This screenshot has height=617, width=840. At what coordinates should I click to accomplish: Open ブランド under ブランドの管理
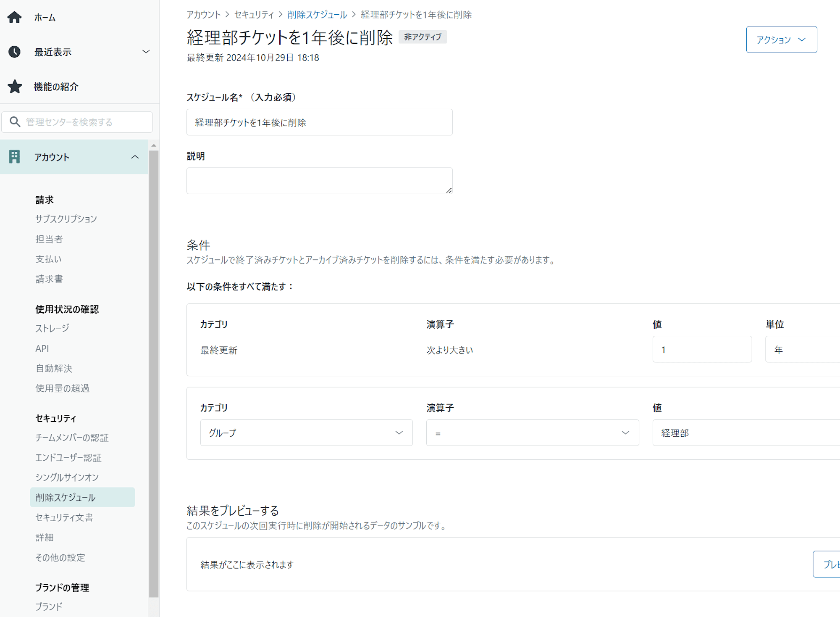pyautogui.click(x=49, y=606)
